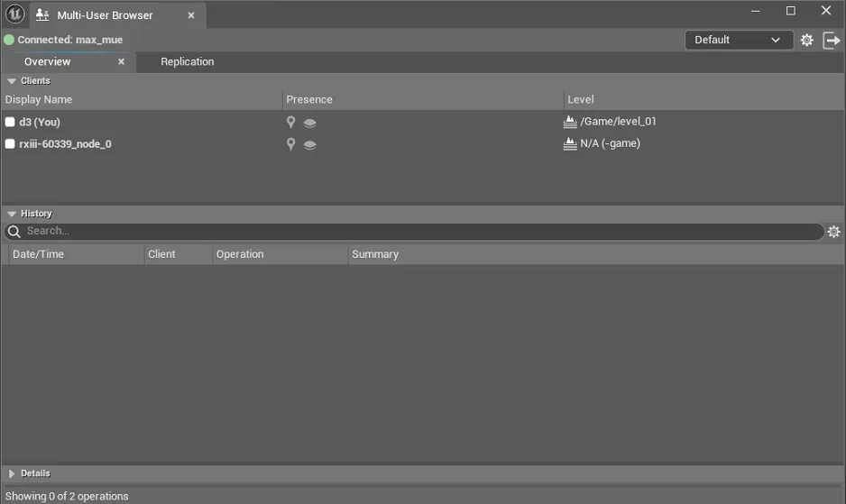Viewport: 846px width, 504px height.
Task: Collapse the Clients section
Action: (12, 81)
